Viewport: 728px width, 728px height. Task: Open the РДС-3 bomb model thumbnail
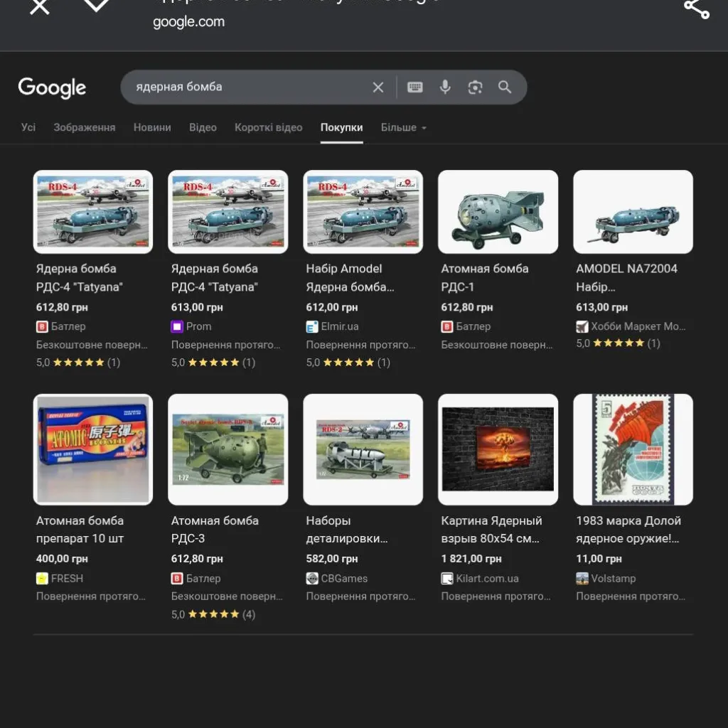click(x=228, y=449)
